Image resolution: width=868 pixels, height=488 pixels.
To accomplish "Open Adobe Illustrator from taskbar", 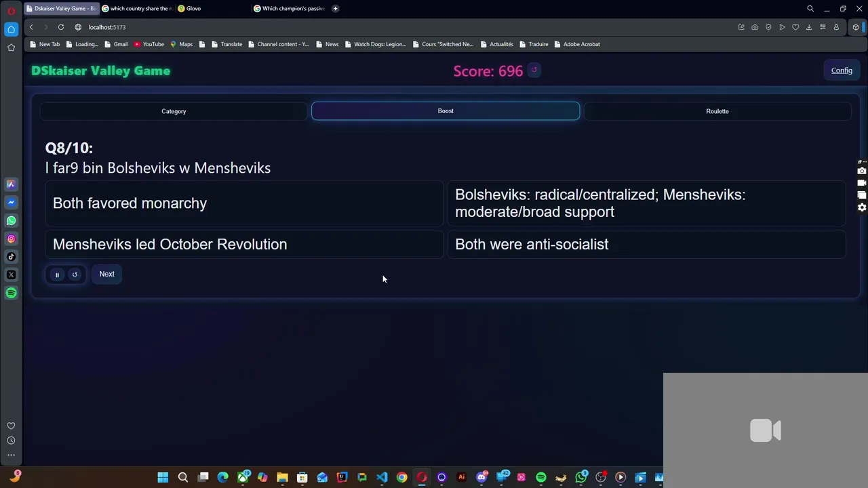I will pos(462,477).
